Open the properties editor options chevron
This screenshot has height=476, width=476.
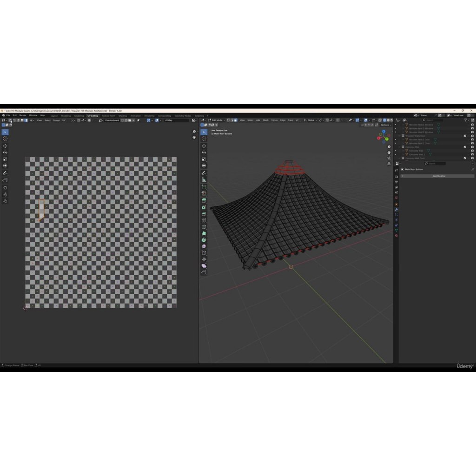(473, 164)
